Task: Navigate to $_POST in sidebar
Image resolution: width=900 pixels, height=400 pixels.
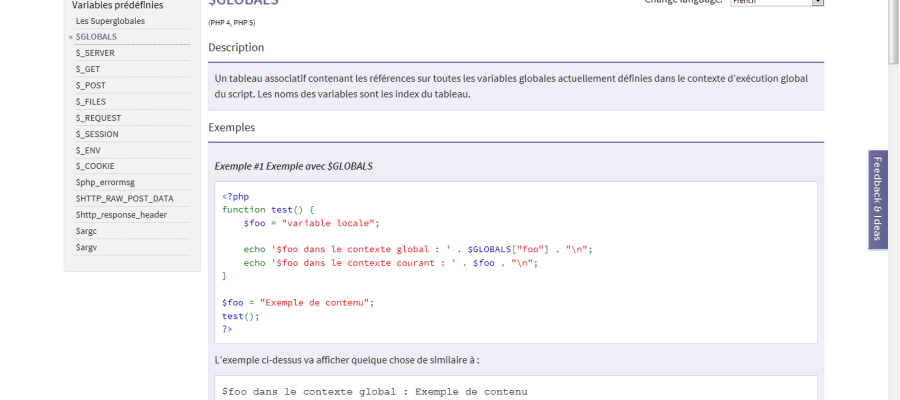Action: pos(90,85)
